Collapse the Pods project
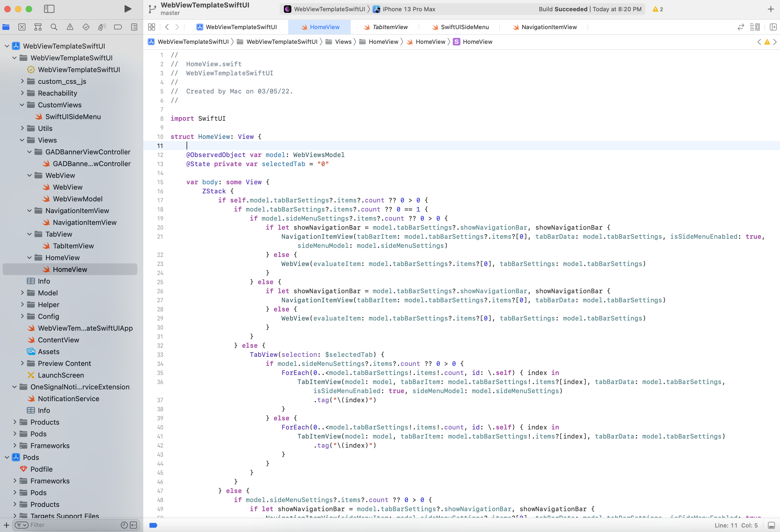780x532 pixels. click(7, 457)
